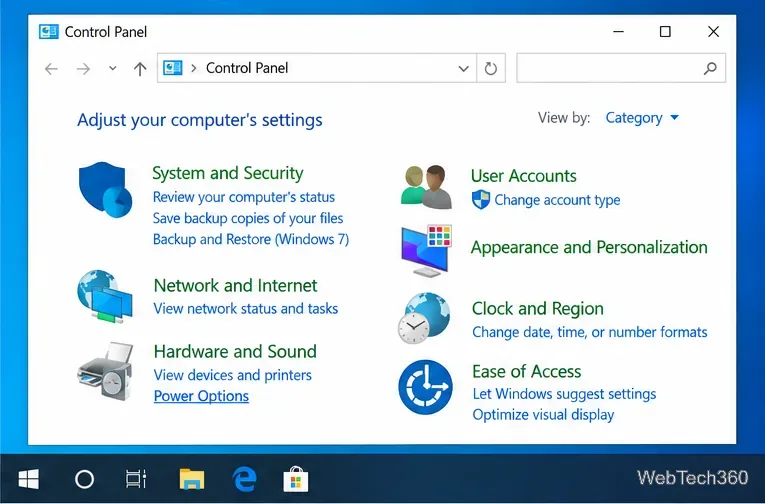Open Optimize visual display link
This screenshot has width=765, height=504.
point(544,415)
